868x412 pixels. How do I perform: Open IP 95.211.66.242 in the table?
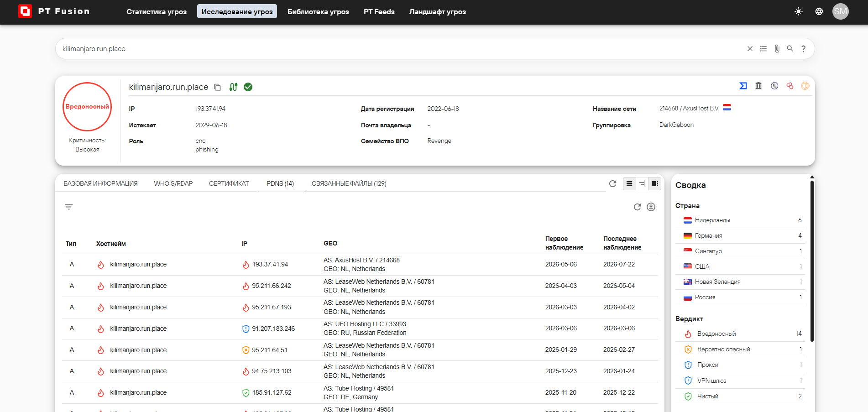[x=272, y=286]
